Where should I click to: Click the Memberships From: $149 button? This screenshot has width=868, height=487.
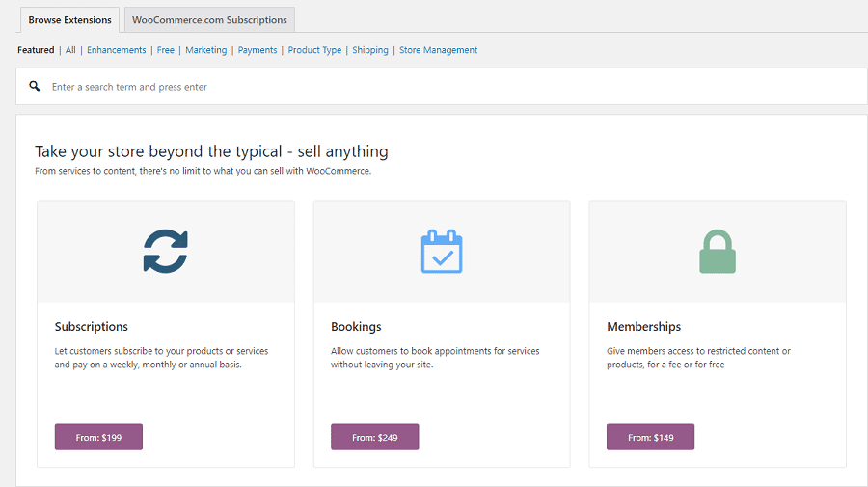(x=650, y=437)
